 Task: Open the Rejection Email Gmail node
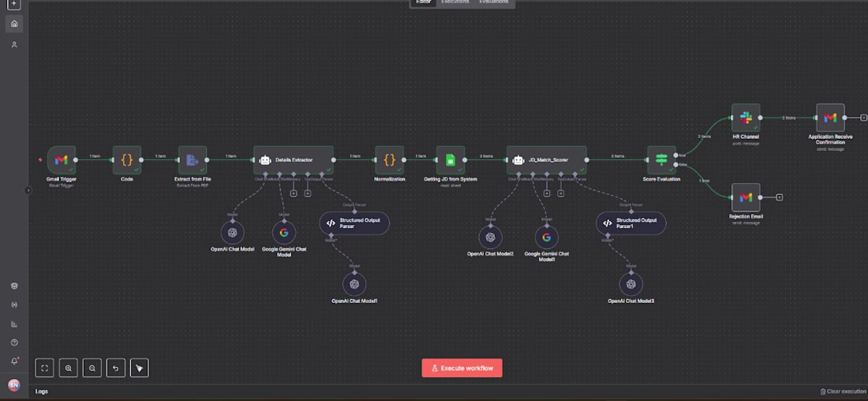click(x=746, y=197)
